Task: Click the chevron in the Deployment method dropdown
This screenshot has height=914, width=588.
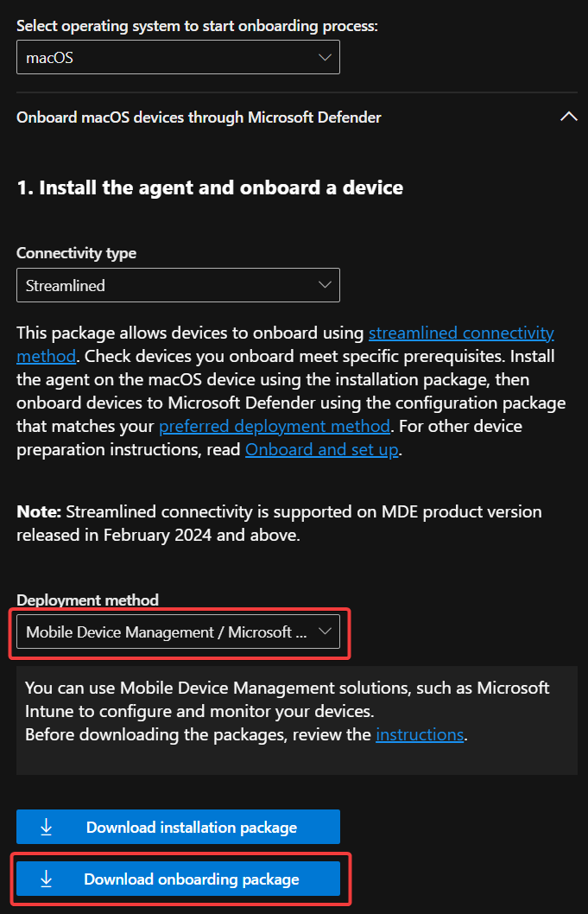Action: [325, 632]
